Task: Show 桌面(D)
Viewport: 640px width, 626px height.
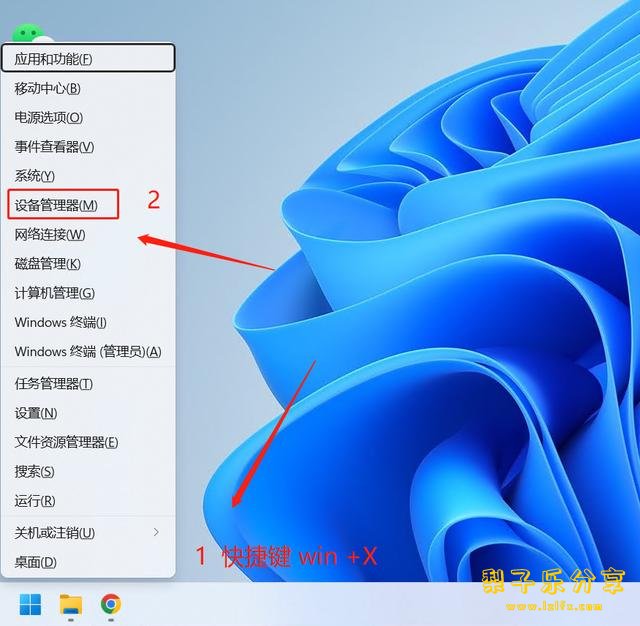Action: pos(89,562)
